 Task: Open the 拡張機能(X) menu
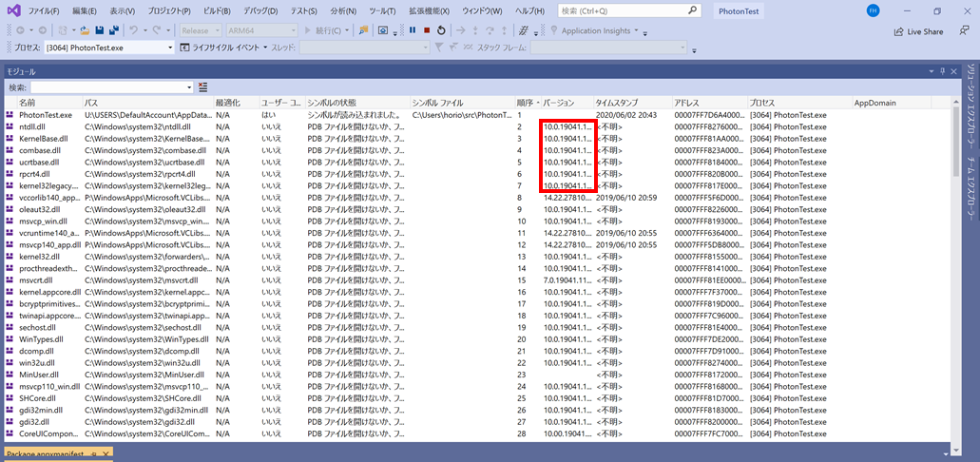(430, 11)
